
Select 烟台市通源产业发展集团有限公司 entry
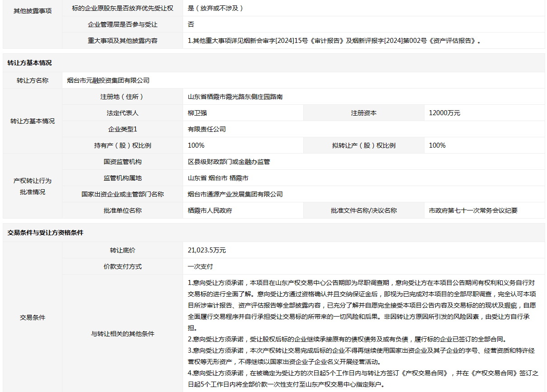(x=235, y=194)
